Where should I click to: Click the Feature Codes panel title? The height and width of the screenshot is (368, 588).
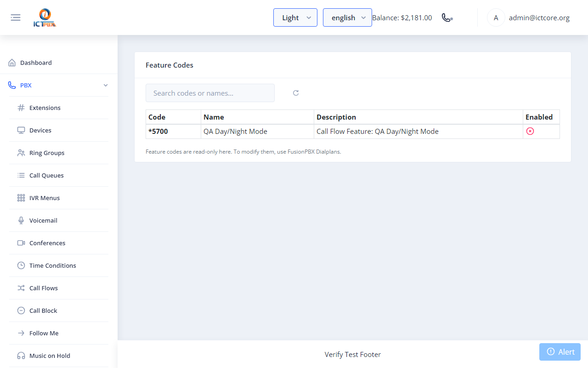(170, 65)
